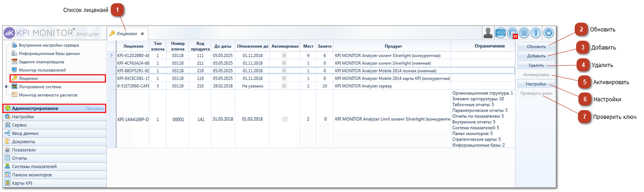Click the Системы показателей icon
This screenshot has height=192, width=644.
click(7, 167)
